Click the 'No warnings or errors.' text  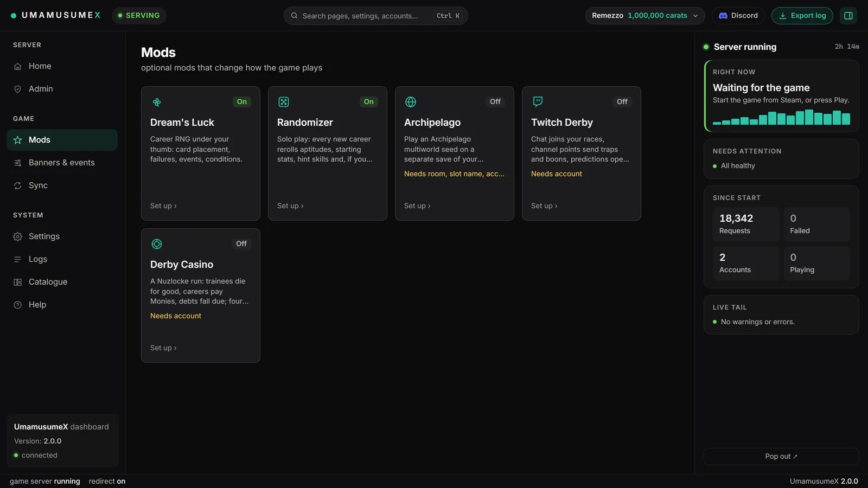(x=757, y=322)
